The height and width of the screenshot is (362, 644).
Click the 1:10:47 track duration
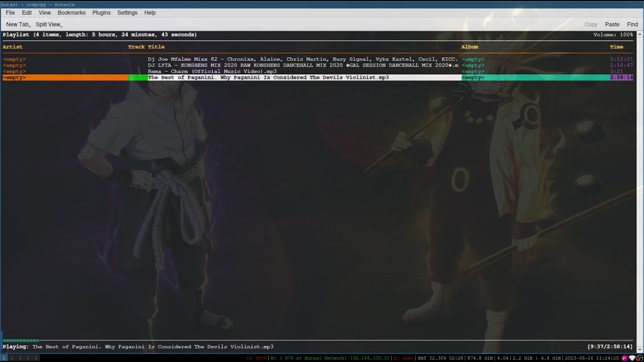[621, 65]
